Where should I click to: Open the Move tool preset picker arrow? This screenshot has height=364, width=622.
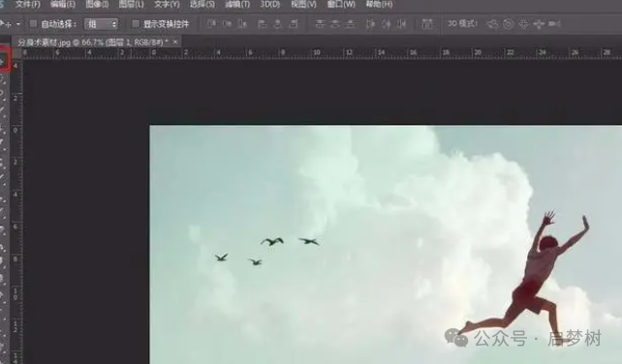coord(18,24)
